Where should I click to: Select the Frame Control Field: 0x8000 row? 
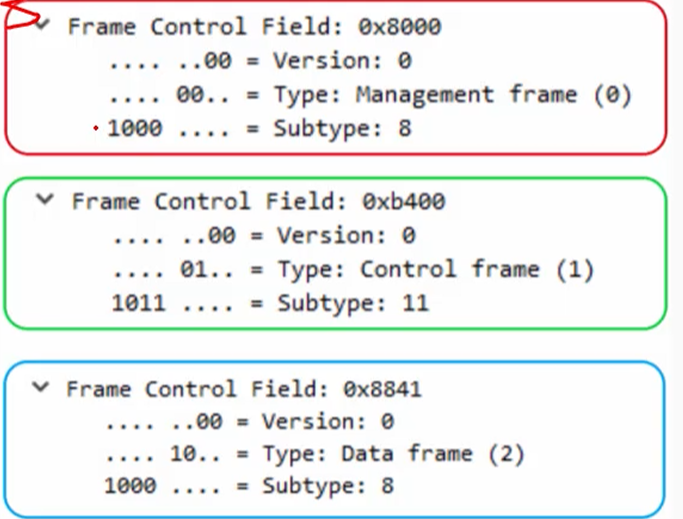tap(255, 27)
